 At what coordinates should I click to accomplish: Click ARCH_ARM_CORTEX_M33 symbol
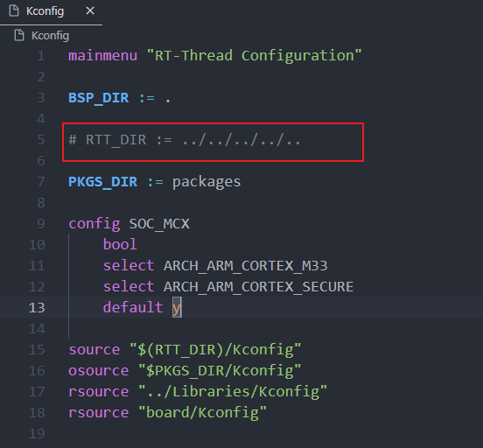click(246, 266)
